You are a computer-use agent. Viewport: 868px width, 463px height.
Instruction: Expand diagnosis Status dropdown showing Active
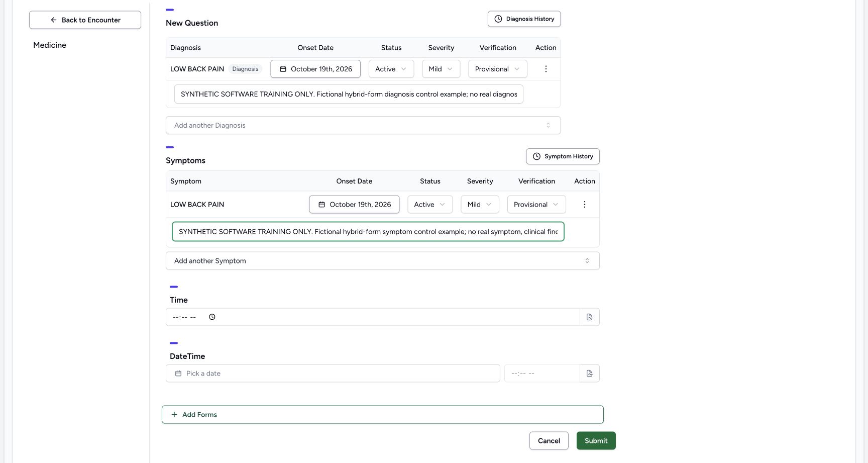(391, 69)
